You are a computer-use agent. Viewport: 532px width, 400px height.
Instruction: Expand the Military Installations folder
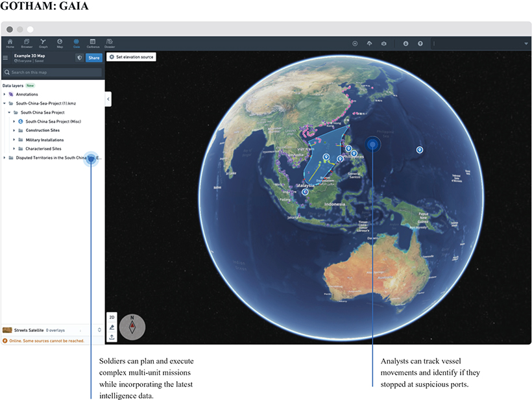14,140
